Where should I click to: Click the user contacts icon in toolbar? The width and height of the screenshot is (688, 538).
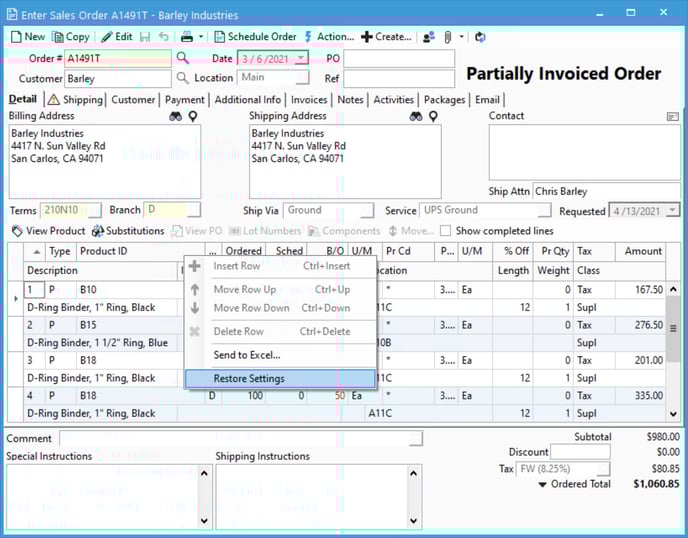[429, 37]
